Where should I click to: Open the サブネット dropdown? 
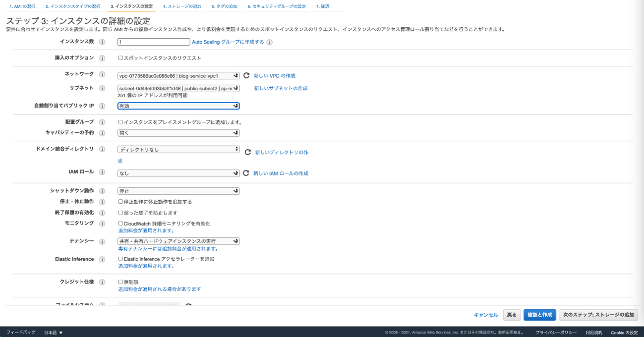[x=178, y=88]
